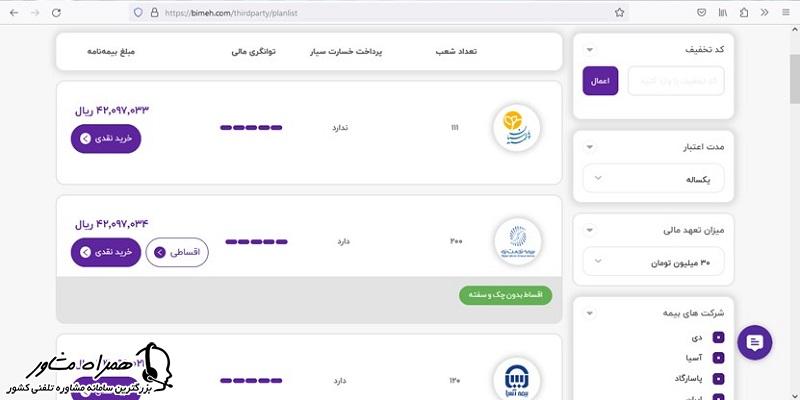Toggle the آسیا company checkbox

click(718, 358)
